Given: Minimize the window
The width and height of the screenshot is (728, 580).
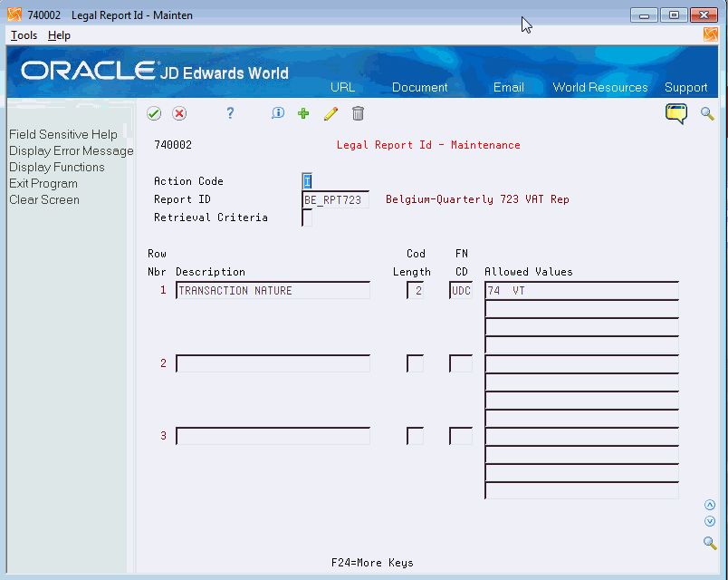Looking at the screenshot, I should 644,15.
